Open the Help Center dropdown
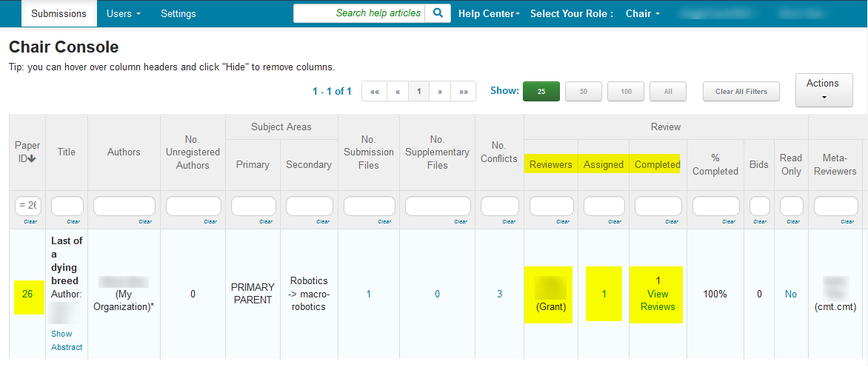The image size is (868, 367). (x=489, y=14)
